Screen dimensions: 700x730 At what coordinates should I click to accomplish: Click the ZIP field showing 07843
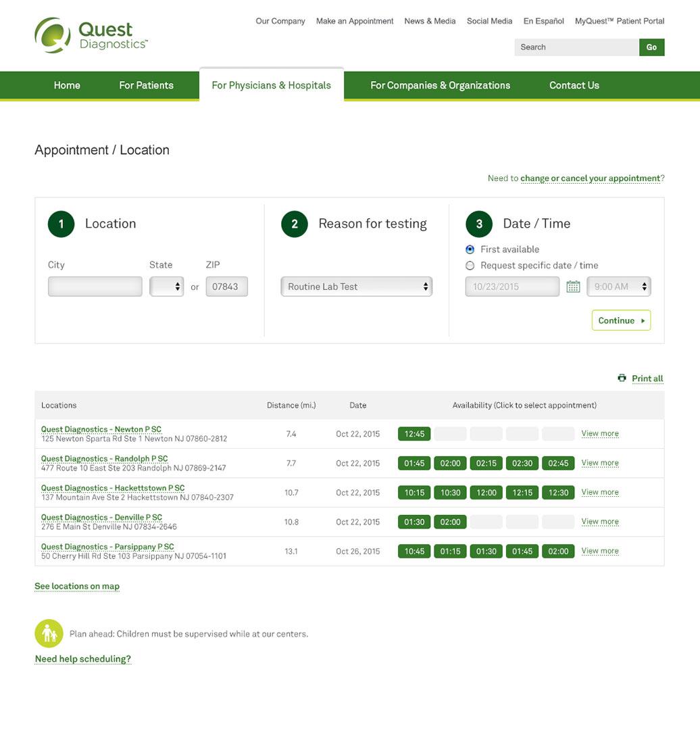[x=226, y=287]
